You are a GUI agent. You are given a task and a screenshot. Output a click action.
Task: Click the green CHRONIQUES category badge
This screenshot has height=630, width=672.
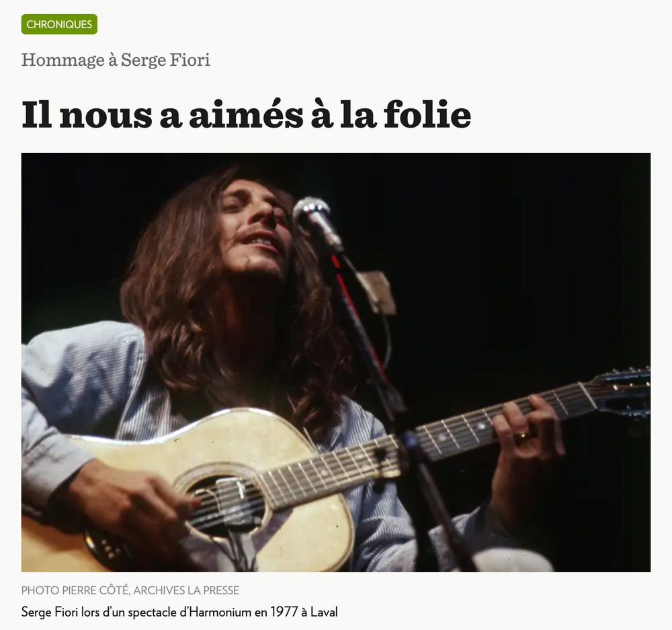(59, 24)
